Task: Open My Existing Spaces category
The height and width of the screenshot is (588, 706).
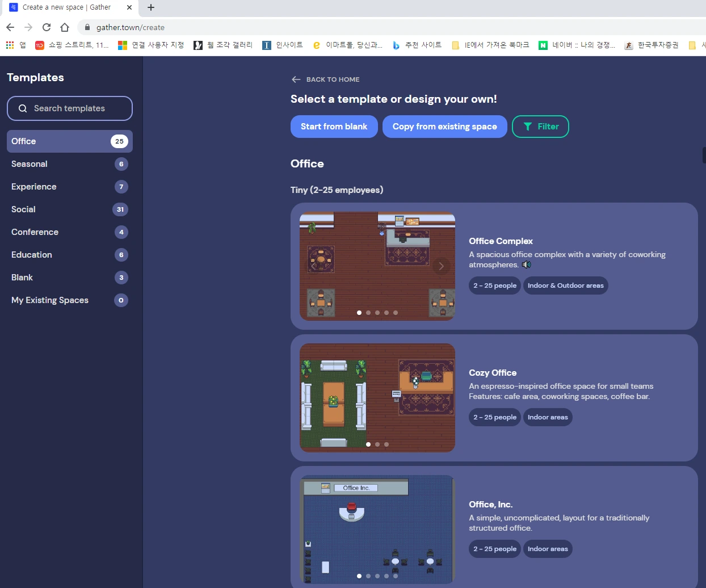Action: pyautogui.click(x=70, y=300)
